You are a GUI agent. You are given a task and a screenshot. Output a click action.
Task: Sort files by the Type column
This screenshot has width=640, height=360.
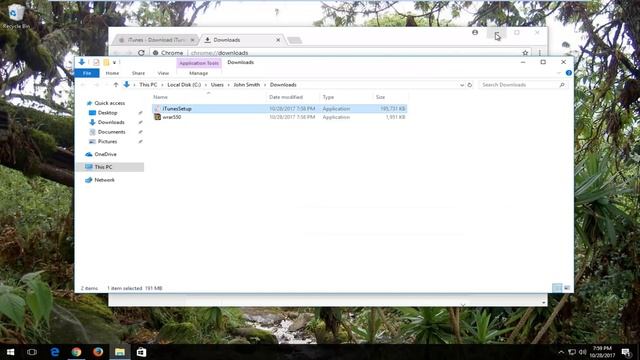[x=328, y=97]
